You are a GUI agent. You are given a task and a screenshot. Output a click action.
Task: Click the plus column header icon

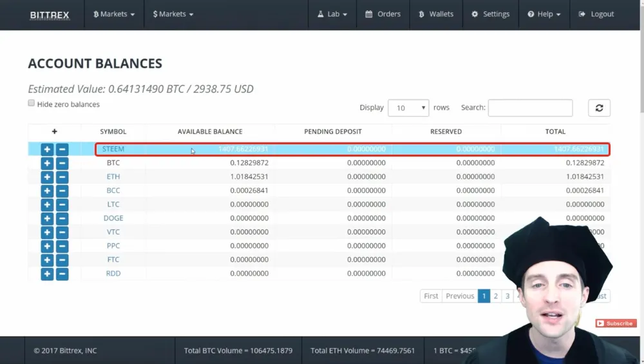[54, 131]
